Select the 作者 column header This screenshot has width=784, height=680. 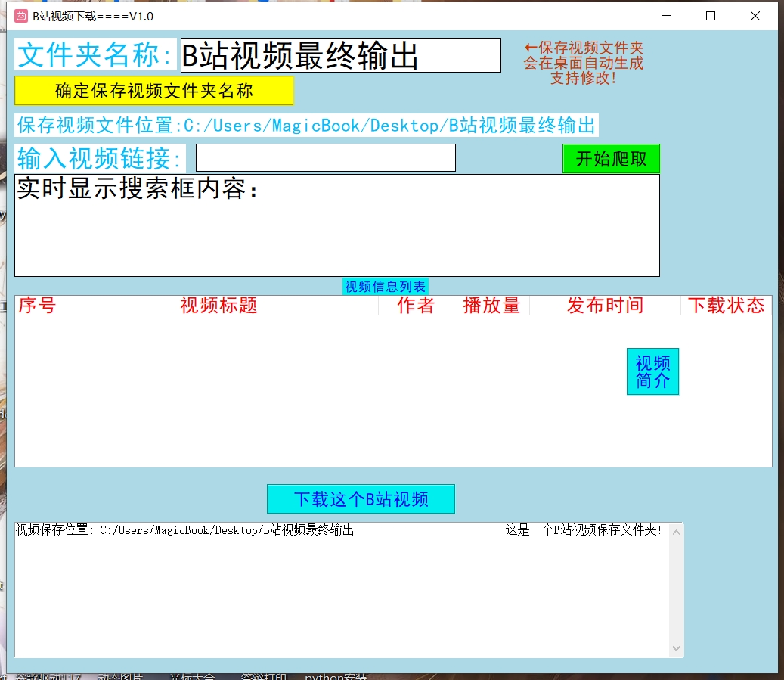coord(416,305)
